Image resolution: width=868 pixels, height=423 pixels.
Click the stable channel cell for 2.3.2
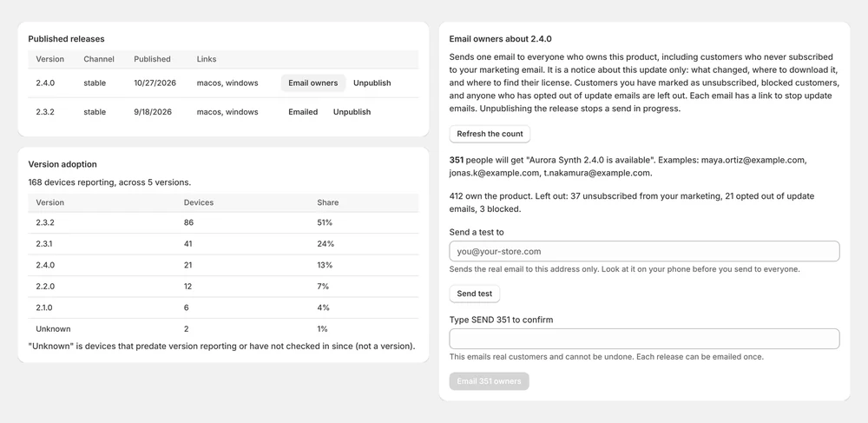pyautogui.click(x=94, y=112)
